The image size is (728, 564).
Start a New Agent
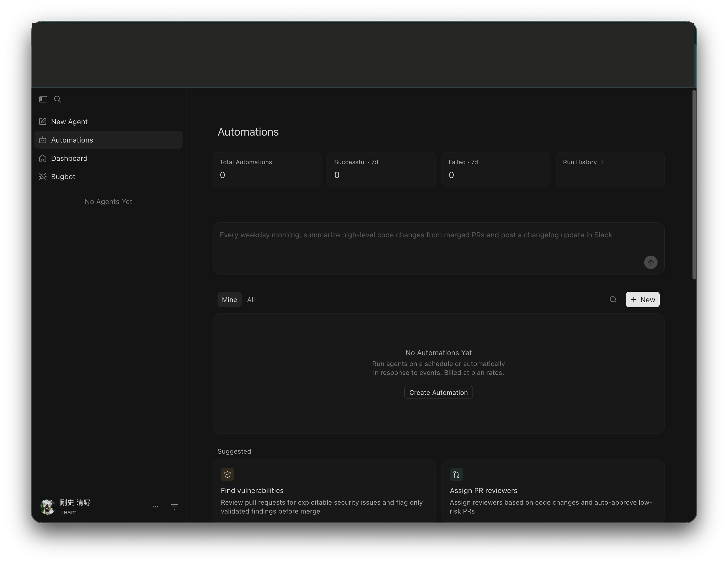69,121
